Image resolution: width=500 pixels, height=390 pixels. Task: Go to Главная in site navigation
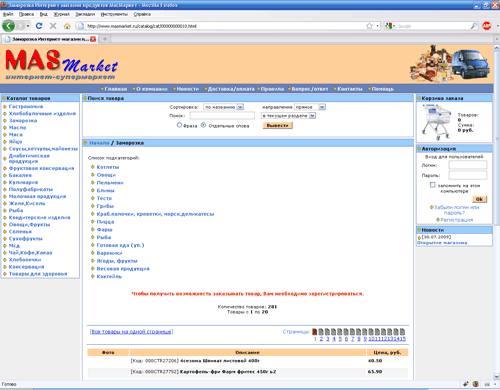116,89
